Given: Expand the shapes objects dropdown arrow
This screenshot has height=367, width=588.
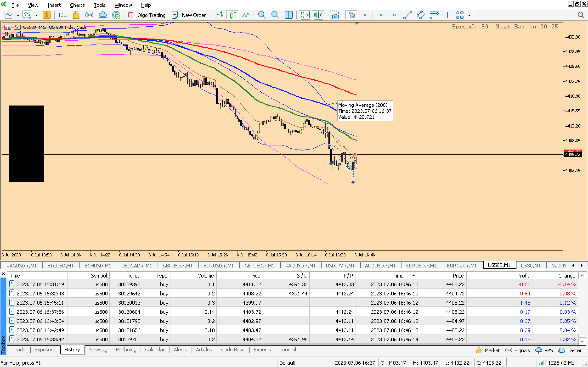Looking at the screenshot, I should point(469,15).
